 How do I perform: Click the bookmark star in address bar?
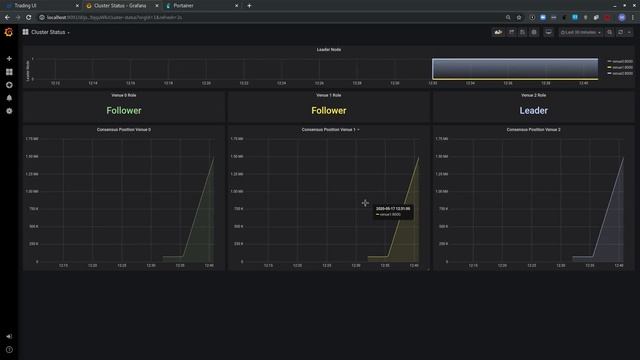click(x=519, y=18)
